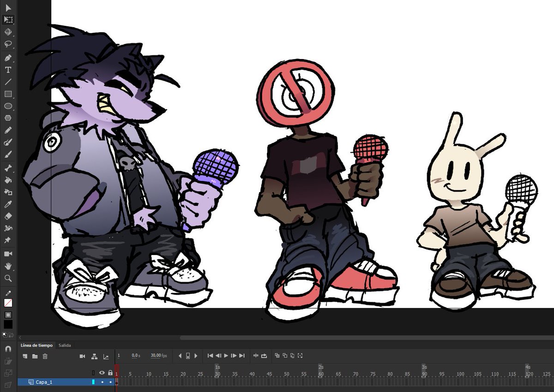This screenshot has width=554, height=392.
Task: Select the Zoom magnifier tool
Action: [x=8, y=278]
